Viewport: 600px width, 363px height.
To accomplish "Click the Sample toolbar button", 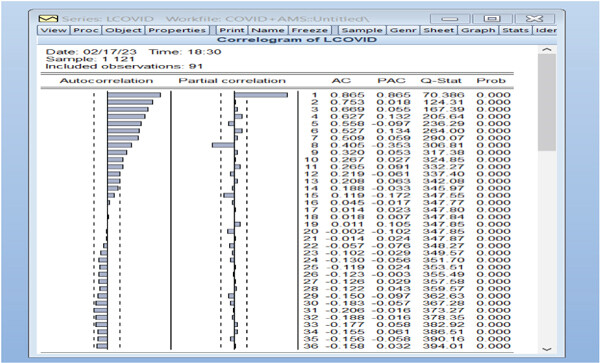I will tap(362, 30).
